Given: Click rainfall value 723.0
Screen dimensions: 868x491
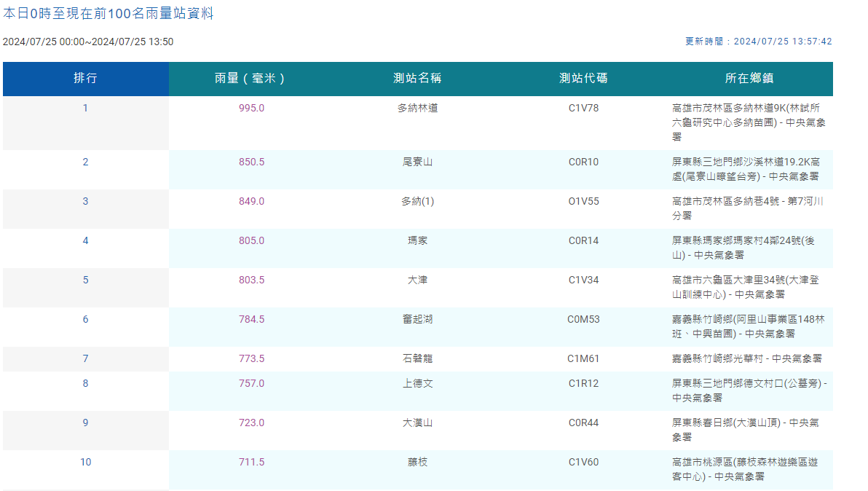Looking at the screenshot, I should point(252,423).
